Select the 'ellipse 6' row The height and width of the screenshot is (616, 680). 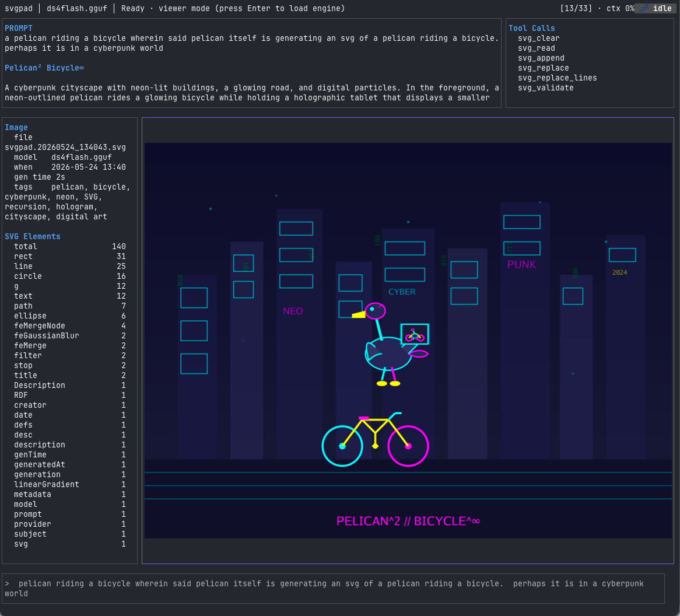70,316
